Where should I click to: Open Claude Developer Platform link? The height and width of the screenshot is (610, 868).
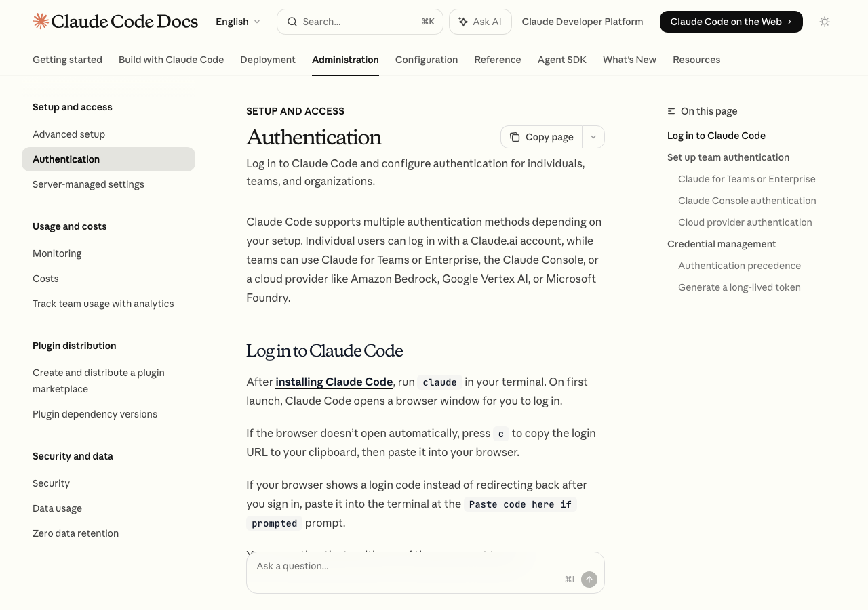point(583,22)
